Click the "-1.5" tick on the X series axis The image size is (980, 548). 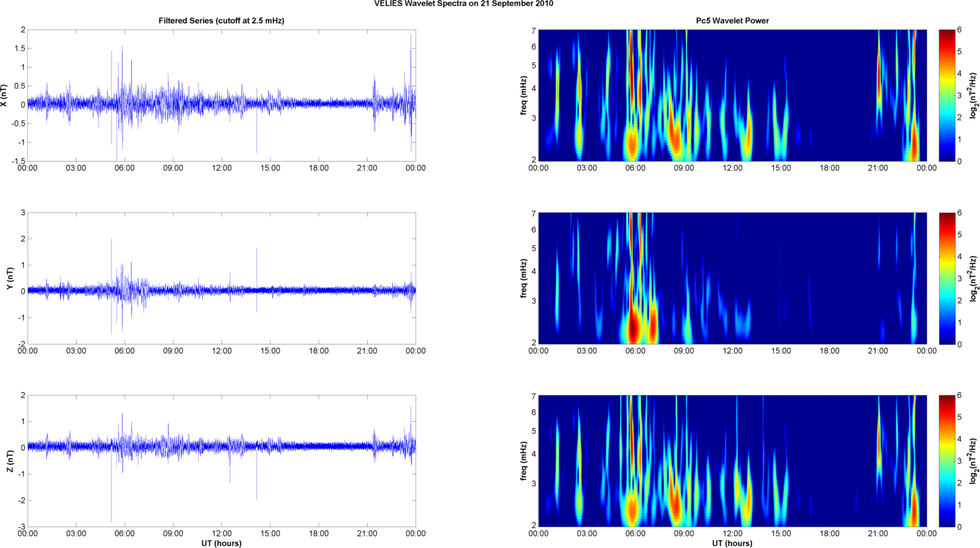pyautogui.click(x=18, y=161)
